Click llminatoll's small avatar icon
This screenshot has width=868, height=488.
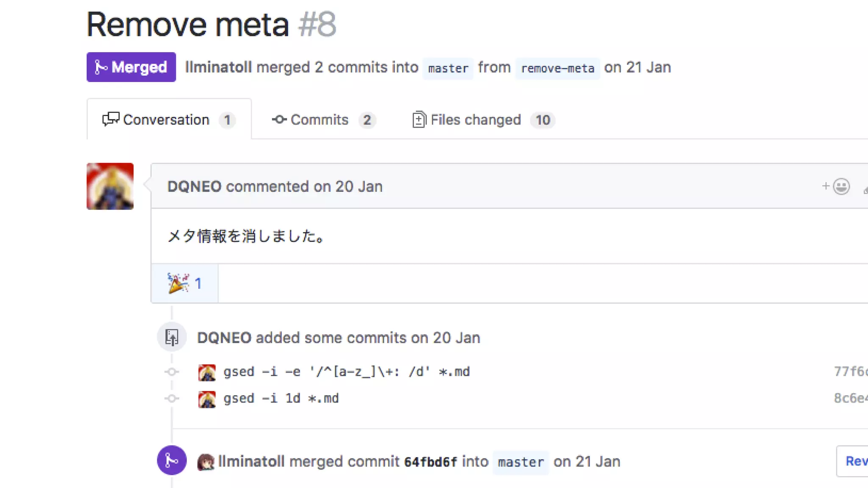coord(206,462)
